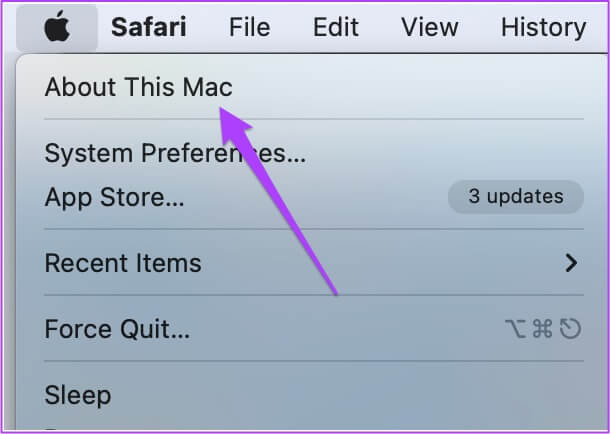610x434 pixels.
Task: Open the History menu
Action: (543, 27)
